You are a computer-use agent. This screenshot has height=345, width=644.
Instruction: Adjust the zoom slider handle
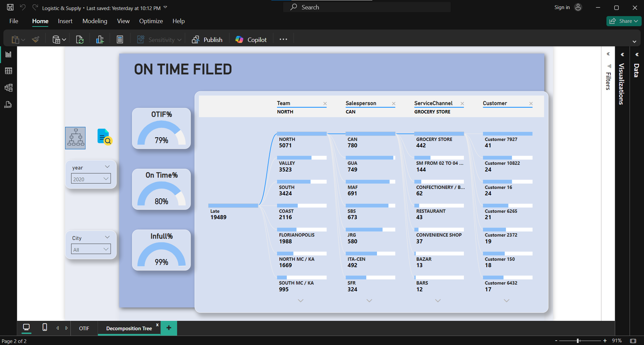click(x=578, y=341)
